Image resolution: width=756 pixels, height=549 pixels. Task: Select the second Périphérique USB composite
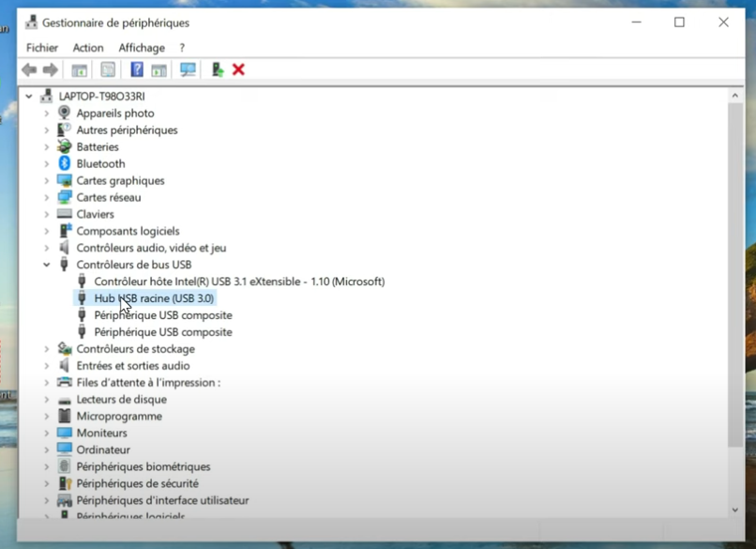coord(163,332)
